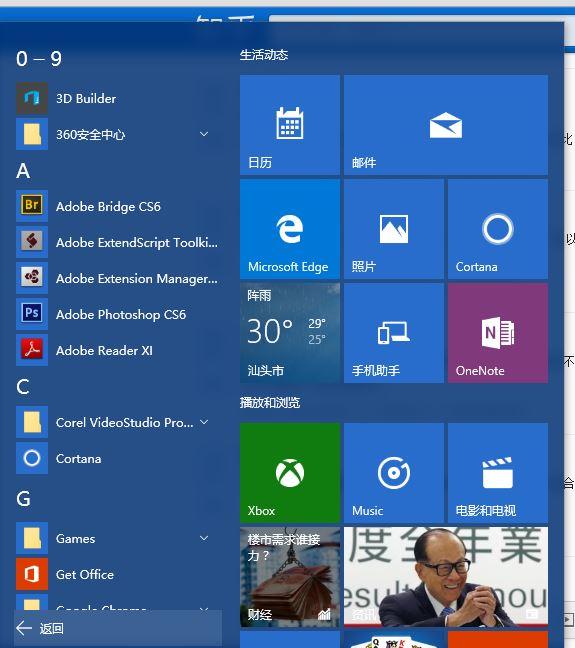Viewport: 575px width, 648px height.
Task: Open the 邮件 mail tile
Action: tap(446, 125)
